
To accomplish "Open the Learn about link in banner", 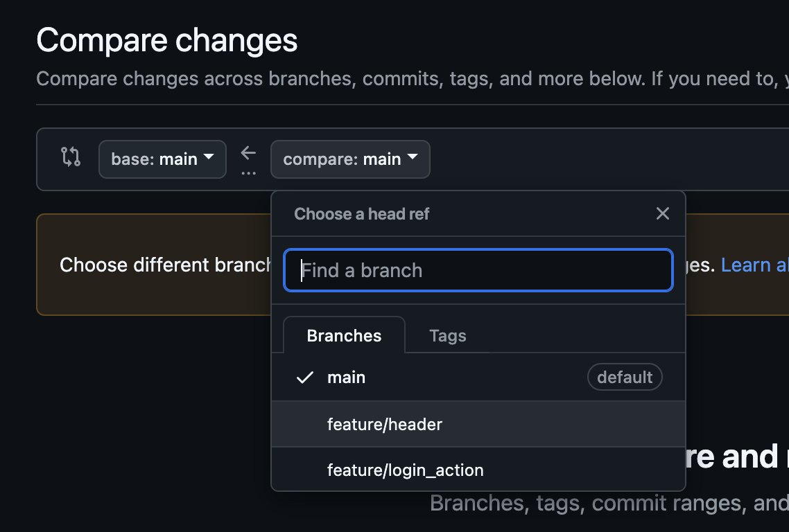I will (x=754, y=265).
